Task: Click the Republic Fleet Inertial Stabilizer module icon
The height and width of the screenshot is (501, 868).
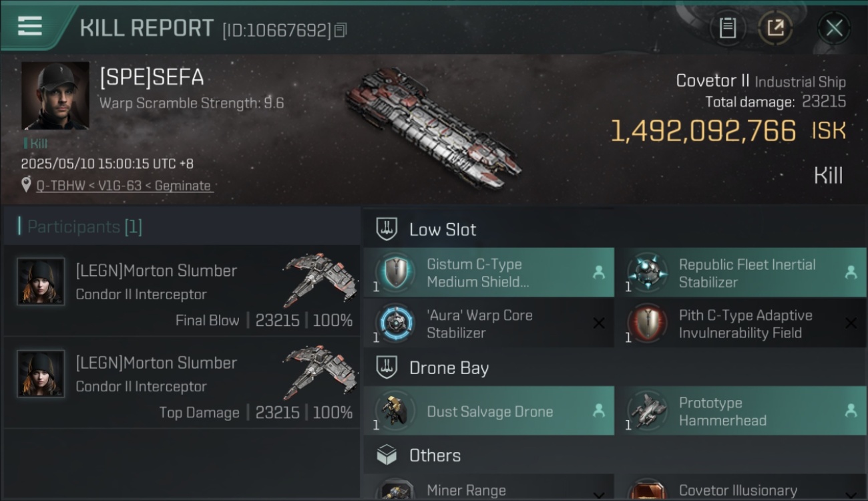Action: click(x=647, y=273)
